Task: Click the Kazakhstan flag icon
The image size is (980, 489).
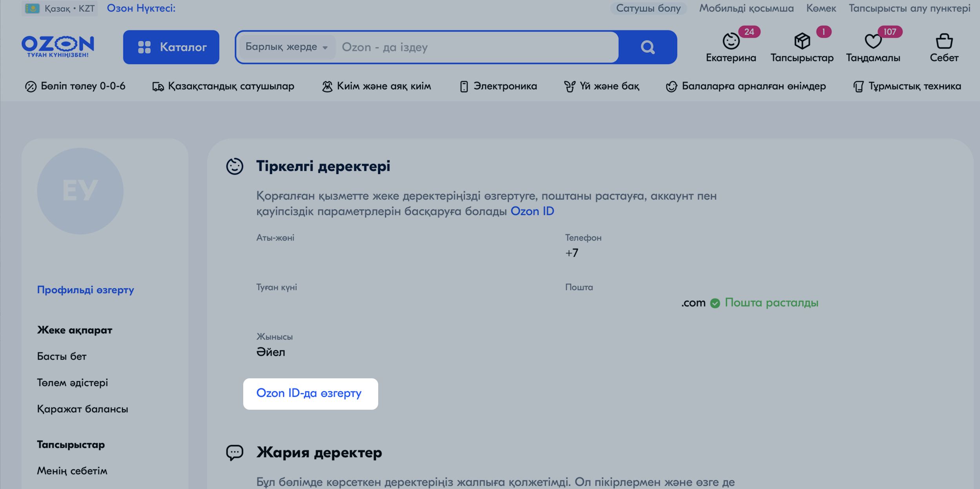Action: [33, 8]
